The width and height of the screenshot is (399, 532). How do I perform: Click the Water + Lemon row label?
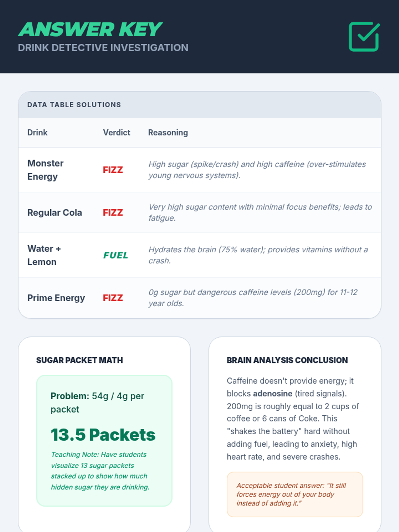[44, 255]
